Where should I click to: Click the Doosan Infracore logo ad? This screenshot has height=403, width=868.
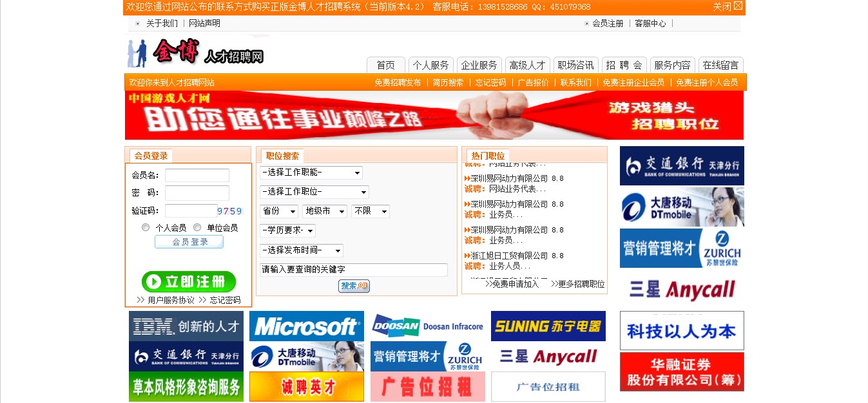coord(428,326)
